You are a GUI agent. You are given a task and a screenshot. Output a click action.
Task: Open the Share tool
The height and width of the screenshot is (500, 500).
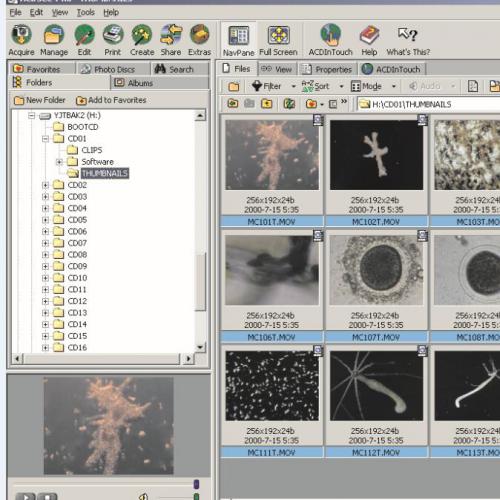click(171, 40)
